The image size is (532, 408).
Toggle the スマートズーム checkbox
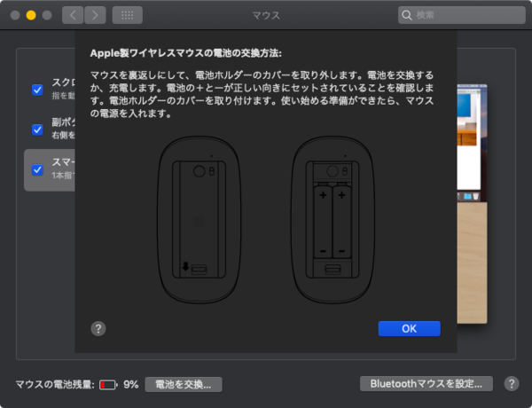point(37,169)
